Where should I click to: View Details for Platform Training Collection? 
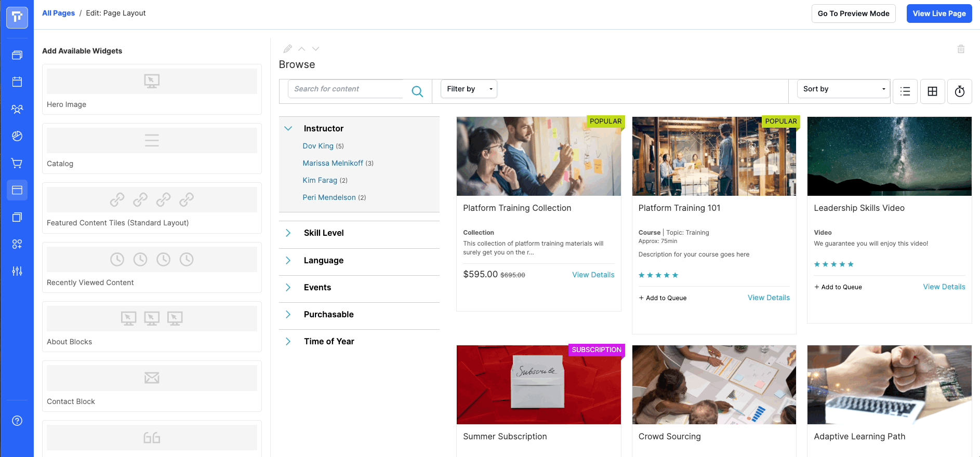coord(593,275)
